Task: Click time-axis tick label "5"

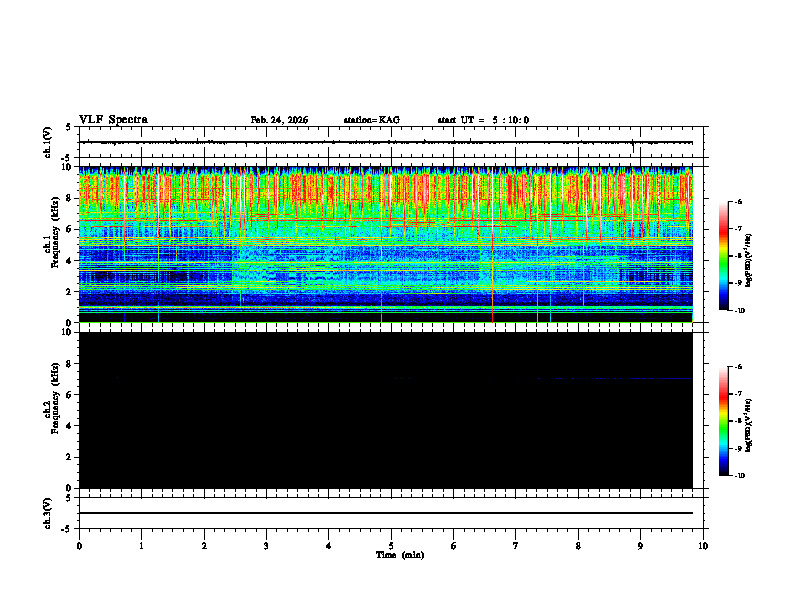Action: tap(391, 546)
